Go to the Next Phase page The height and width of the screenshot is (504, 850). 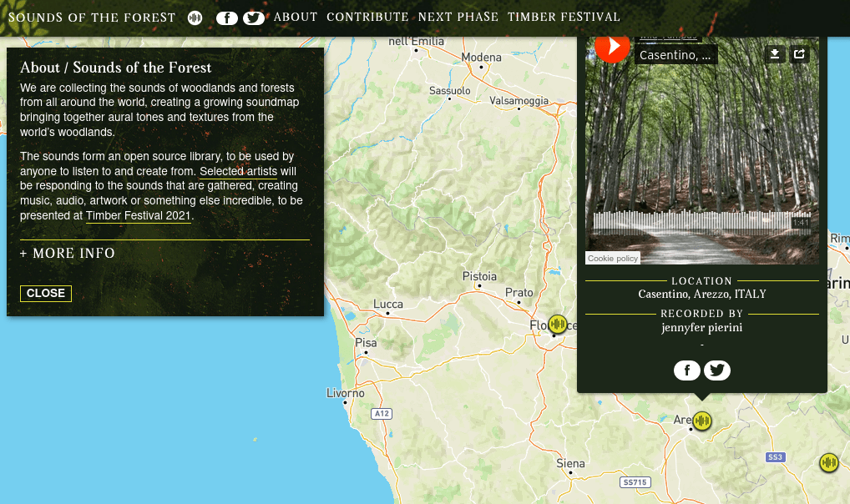point(458,17)
